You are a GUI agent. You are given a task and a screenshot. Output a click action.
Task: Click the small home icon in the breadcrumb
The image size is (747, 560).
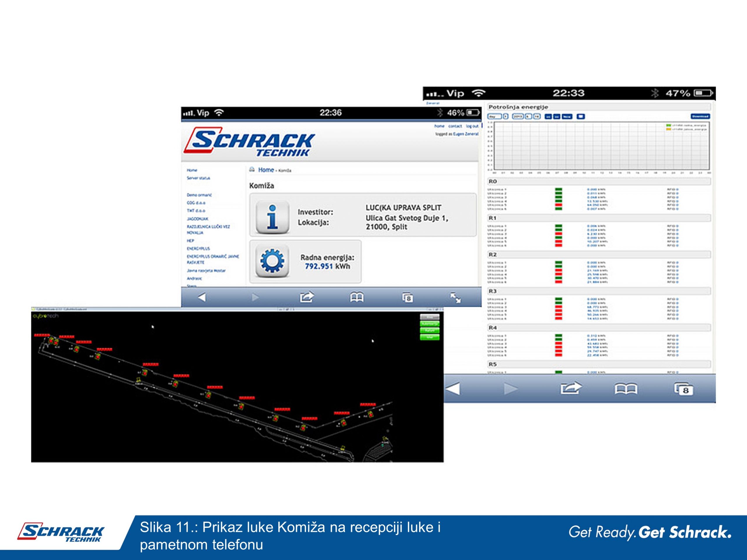(x=252, y=169)
